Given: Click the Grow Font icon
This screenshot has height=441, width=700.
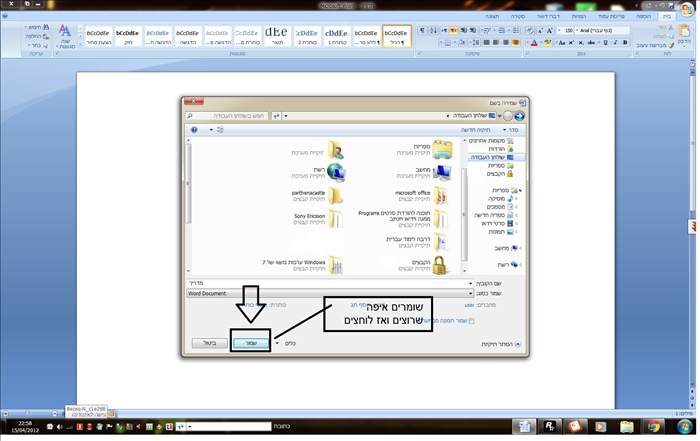Looking at the screenshot, I should (x=550, y=30).
